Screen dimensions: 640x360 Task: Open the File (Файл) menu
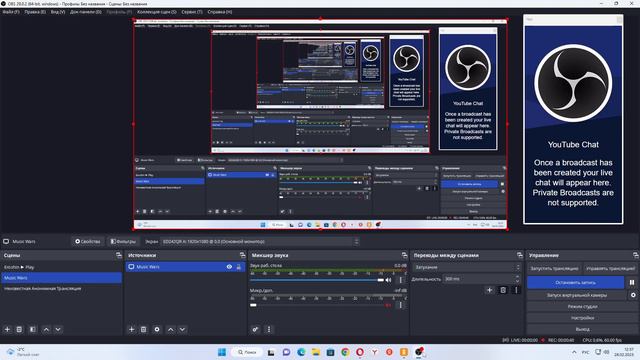tap(11, 12)
